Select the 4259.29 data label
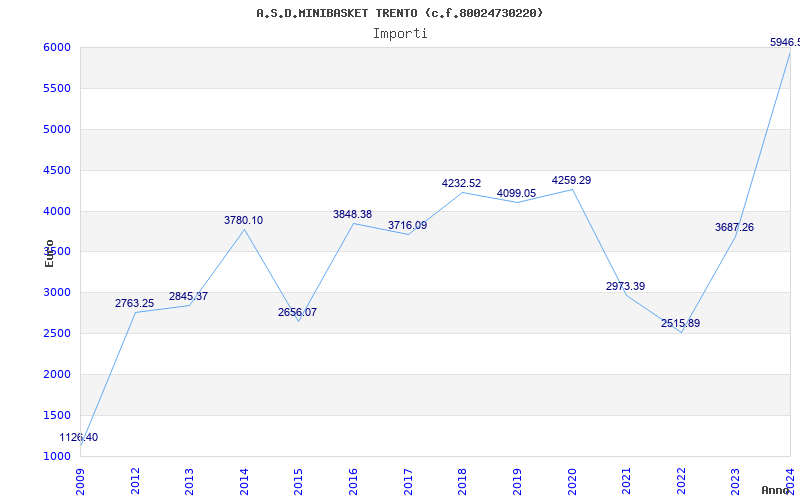800x500 pixels. (571, 180)
